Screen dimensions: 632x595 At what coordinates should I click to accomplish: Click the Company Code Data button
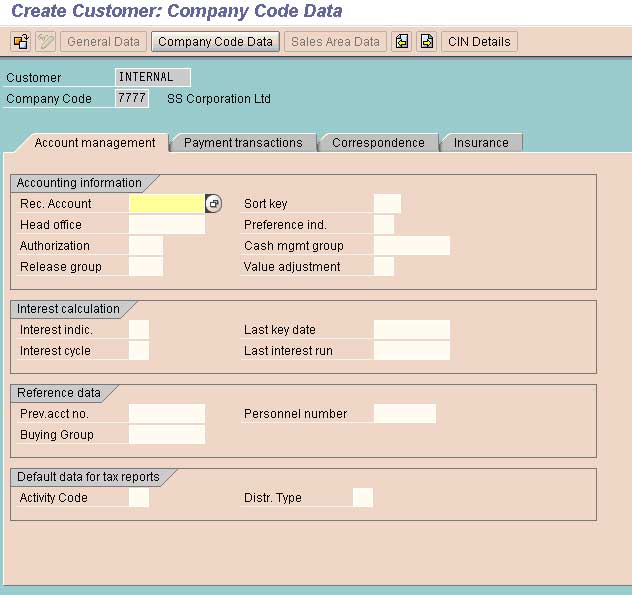click(x=215, y=42)
